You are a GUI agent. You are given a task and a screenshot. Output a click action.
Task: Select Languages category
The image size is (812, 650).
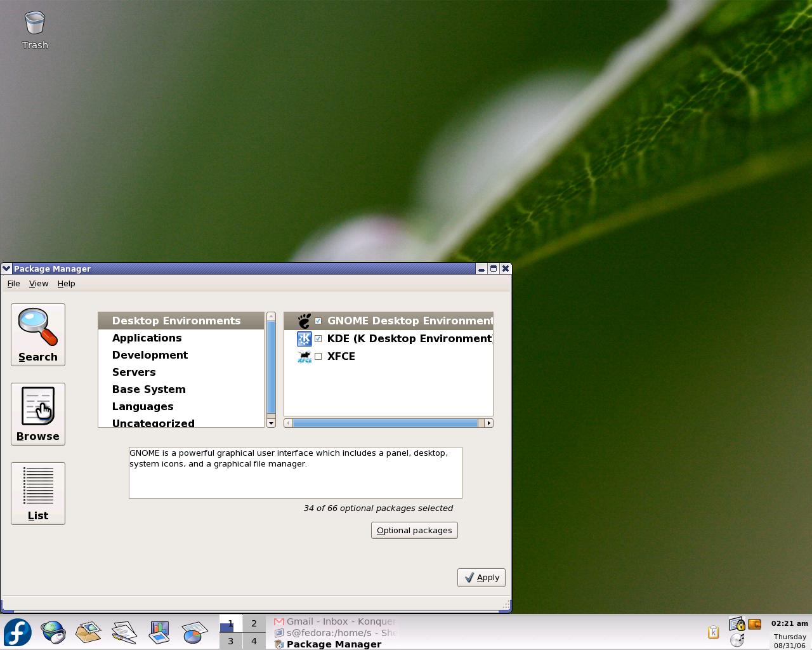point(181,406)
